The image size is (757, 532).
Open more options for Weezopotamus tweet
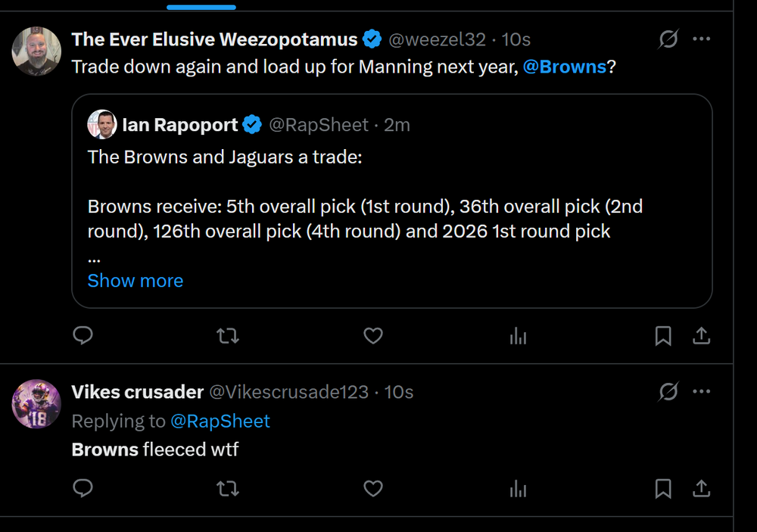pos(702,39)
